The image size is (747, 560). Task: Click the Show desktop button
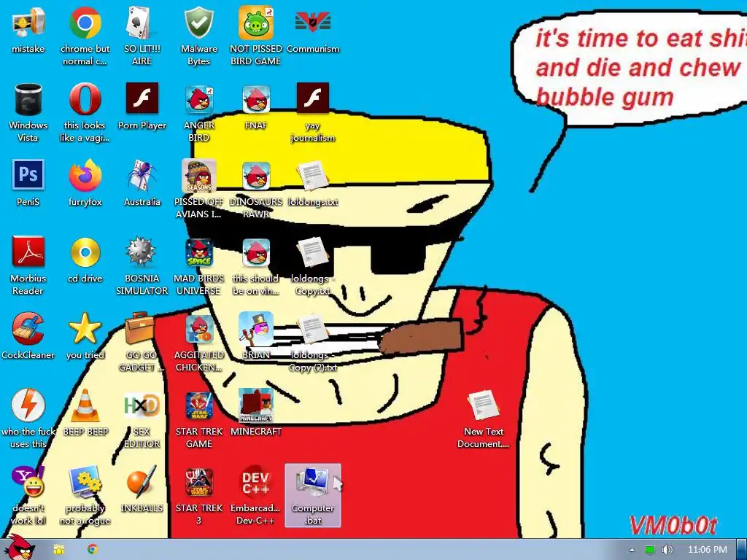(x=742, y=550)
